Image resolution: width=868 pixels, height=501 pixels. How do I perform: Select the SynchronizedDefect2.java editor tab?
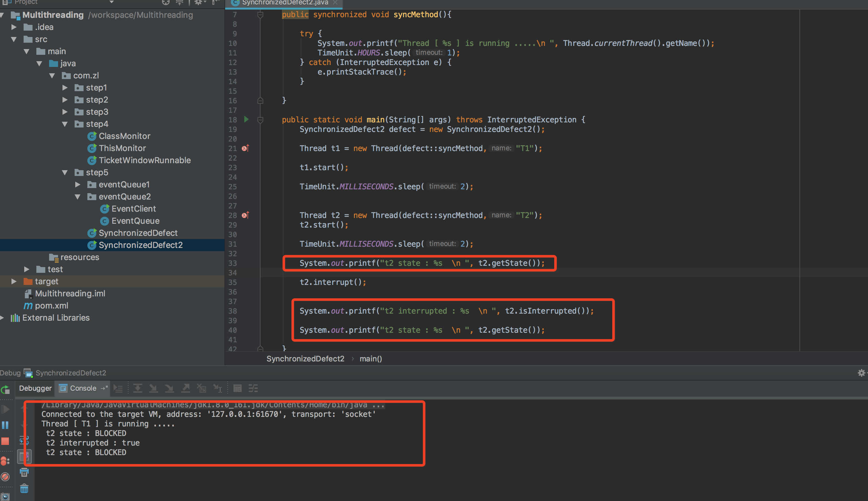click(284, 3)
